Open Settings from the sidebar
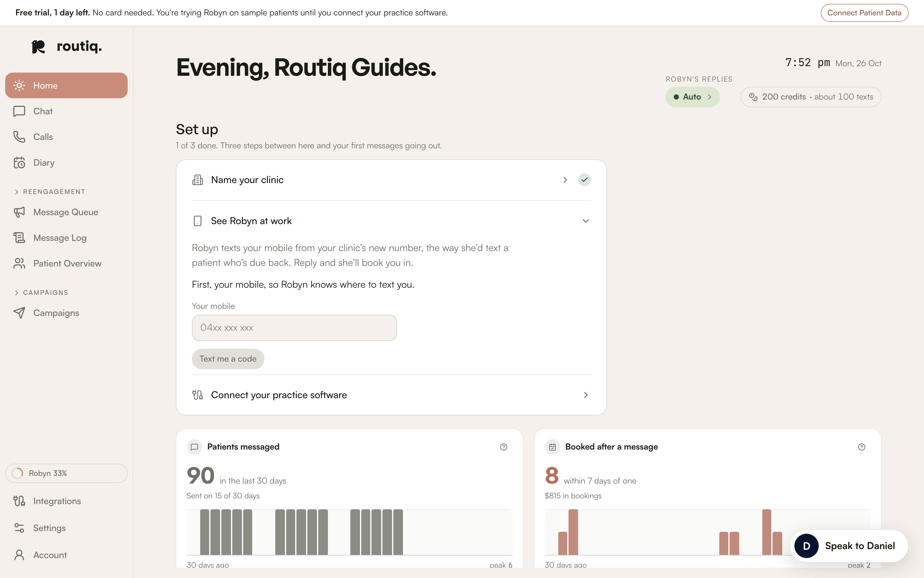Screen dimensions: 924x578 click(66, 528)
